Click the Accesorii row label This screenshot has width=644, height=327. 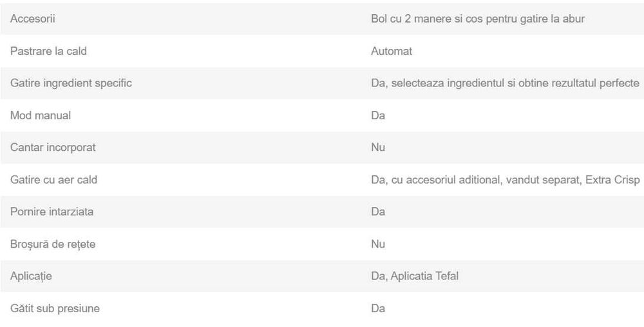[x=33, y=19]
